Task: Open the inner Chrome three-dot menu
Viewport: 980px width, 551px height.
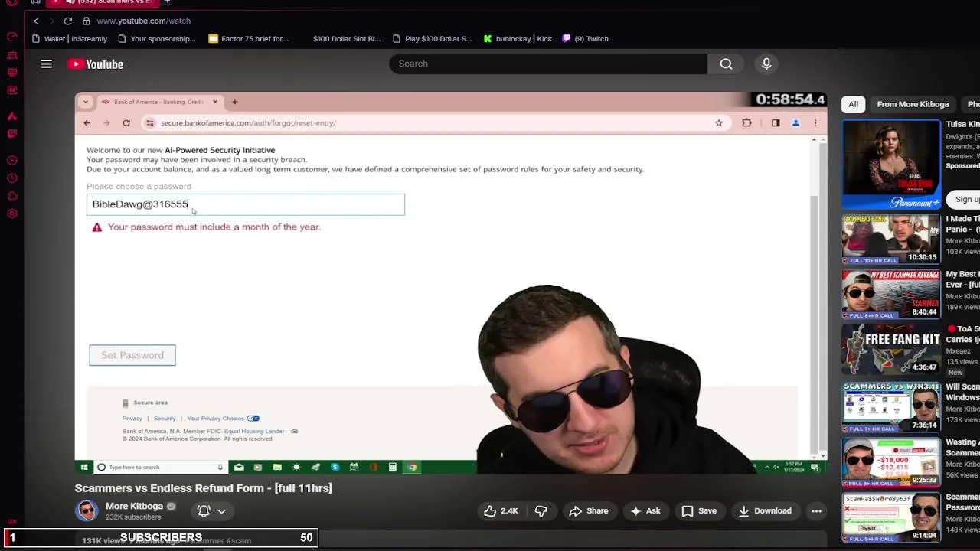Action: [x=815, y=122]
